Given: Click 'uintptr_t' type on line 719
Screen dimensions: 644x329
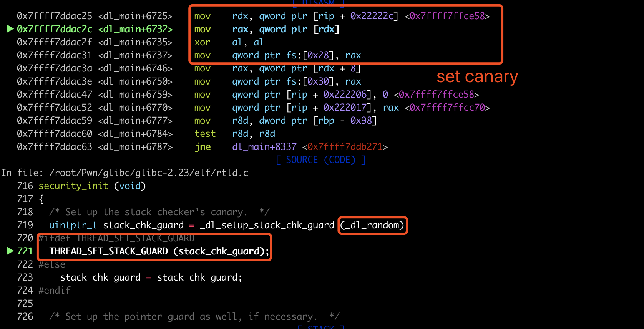Looking at the screenshot, I should [73, 225].
